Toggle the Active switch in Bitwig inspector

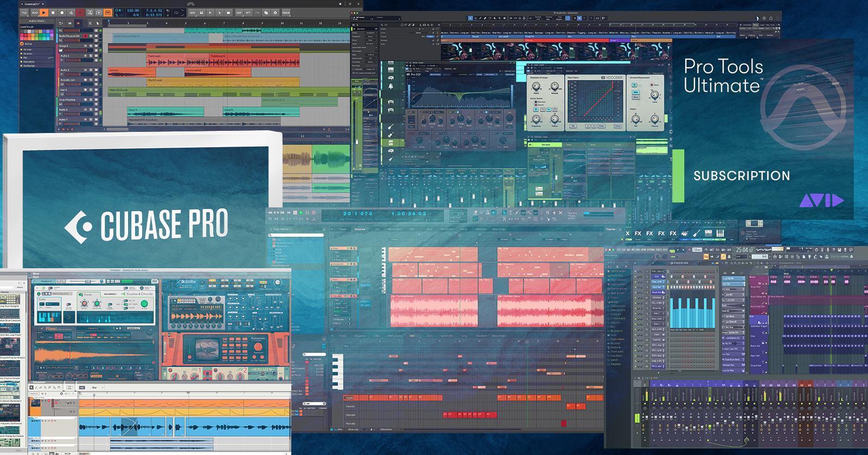tap(22, 43)
